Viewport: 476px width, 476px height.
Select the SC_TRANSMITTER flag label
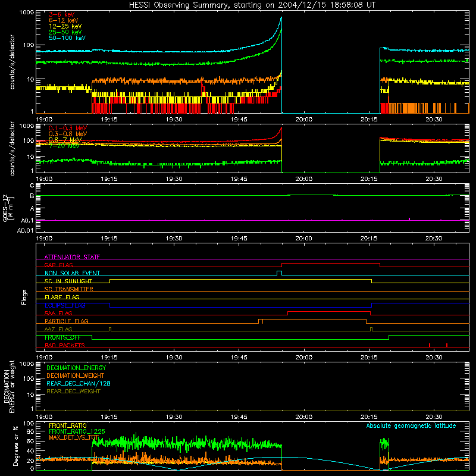tap(69, 289)
